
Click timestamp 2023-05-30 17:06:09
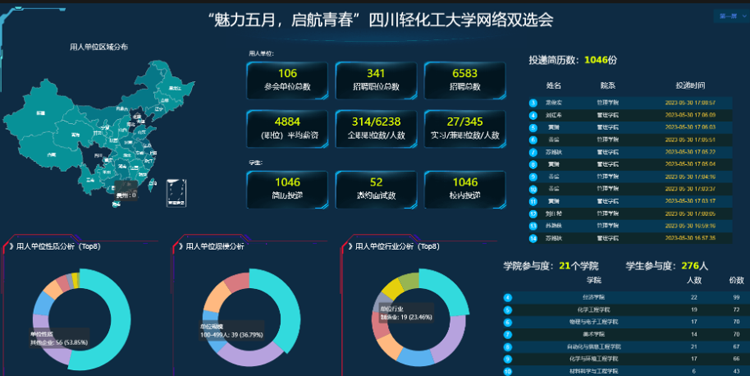pyautogui.click(x=690, y=115)
